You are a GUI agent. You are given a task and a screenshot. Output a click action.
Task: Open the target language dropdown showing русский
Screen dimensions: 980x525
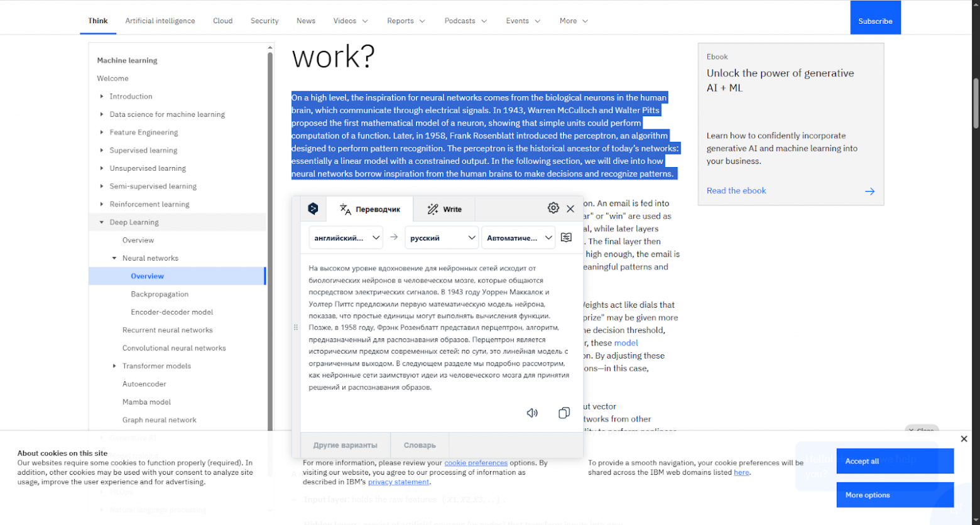442,237
